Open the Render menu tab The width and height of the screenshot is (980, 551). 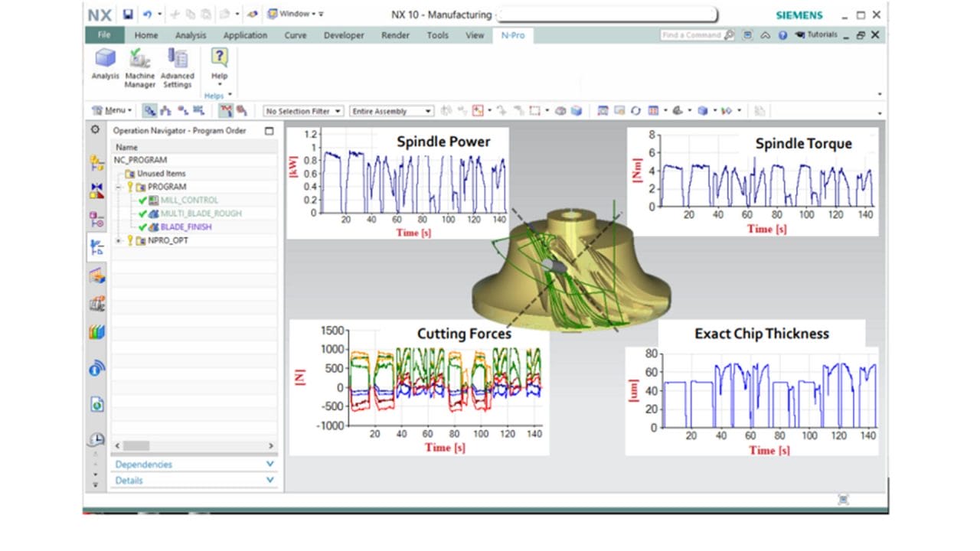[395, 35]
